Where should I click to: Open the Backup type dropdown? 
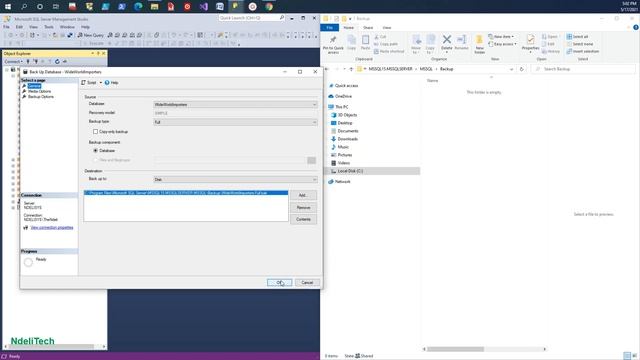[235, 122]
